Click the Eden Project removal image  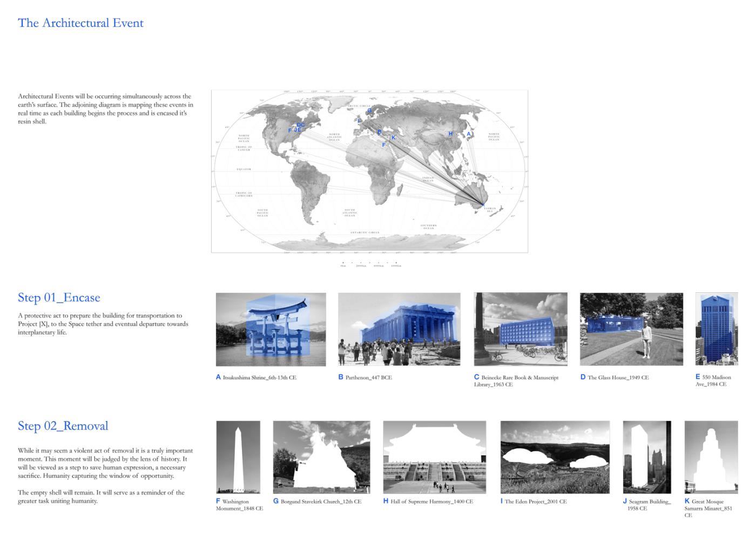pos(555,457)
